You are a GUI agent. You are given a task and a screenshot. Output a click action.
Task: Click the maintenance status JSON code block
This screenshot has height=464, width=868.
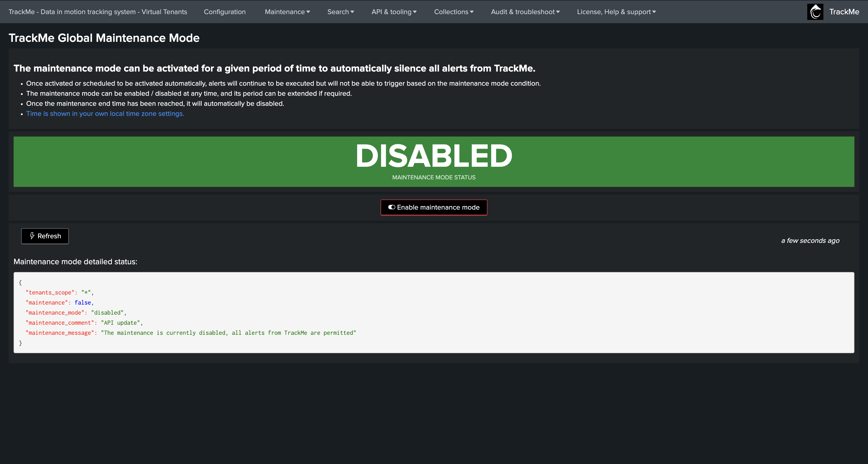[x=434, y=312]
